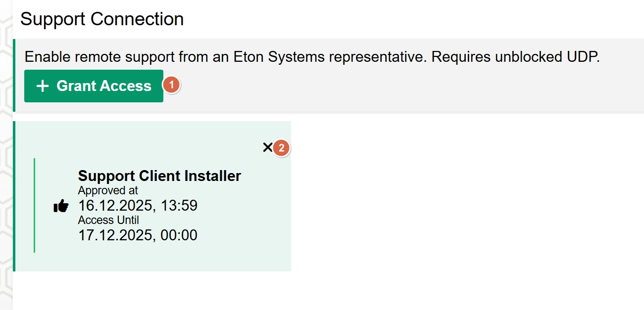Click the approval thumbs-up next to the dates

[x=60, y=206]
